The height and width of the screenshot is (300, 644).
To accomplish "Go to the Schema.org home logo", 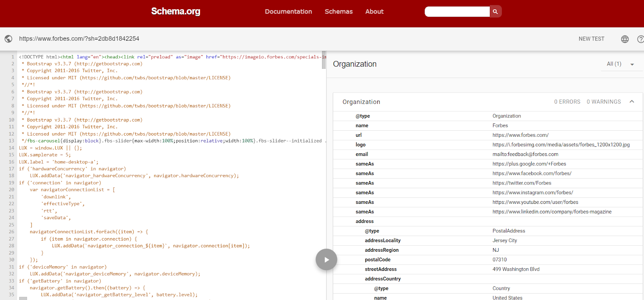I will click(x=175, y=11).
